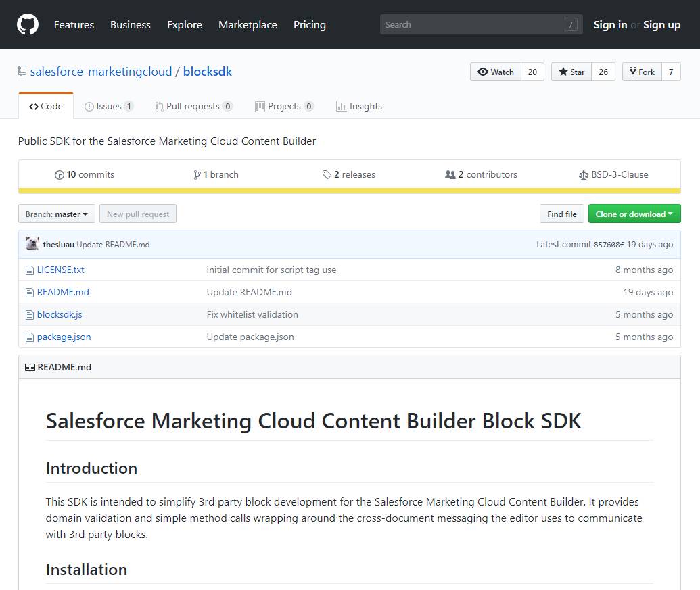The image size is (700, 590).
Task: Expand the Clone or download menu
Action: [634, 214]
